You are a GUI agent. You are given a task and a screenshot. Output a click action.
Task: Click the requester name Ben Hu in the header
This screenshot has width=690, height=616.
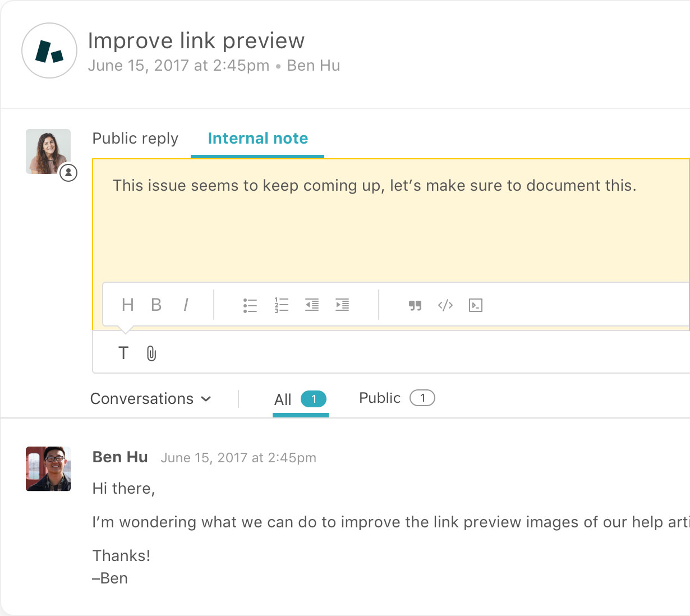coord(314,66)
